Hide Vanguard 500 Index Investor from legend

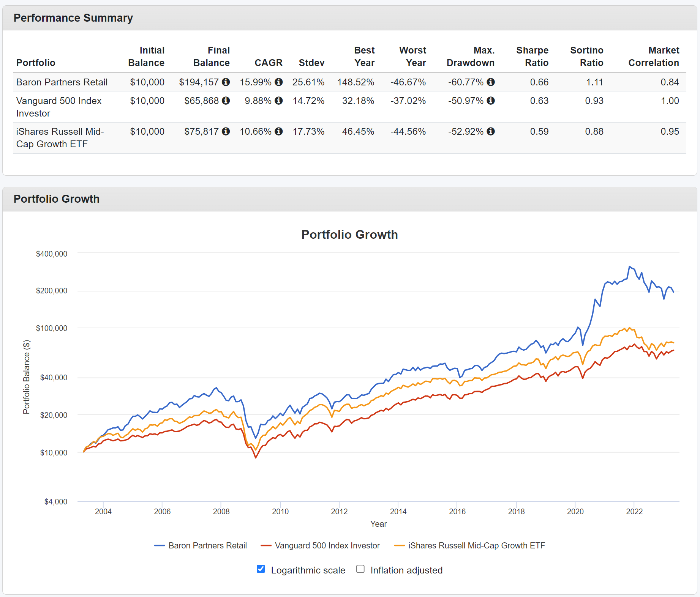[320, 545]
